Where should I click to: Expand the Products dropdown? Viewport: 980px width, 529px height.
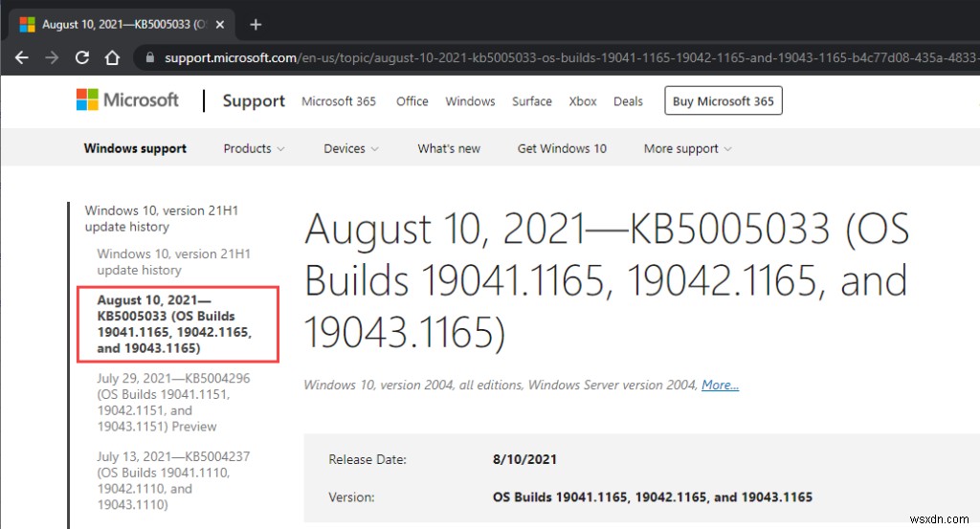[x=254, y=148]
